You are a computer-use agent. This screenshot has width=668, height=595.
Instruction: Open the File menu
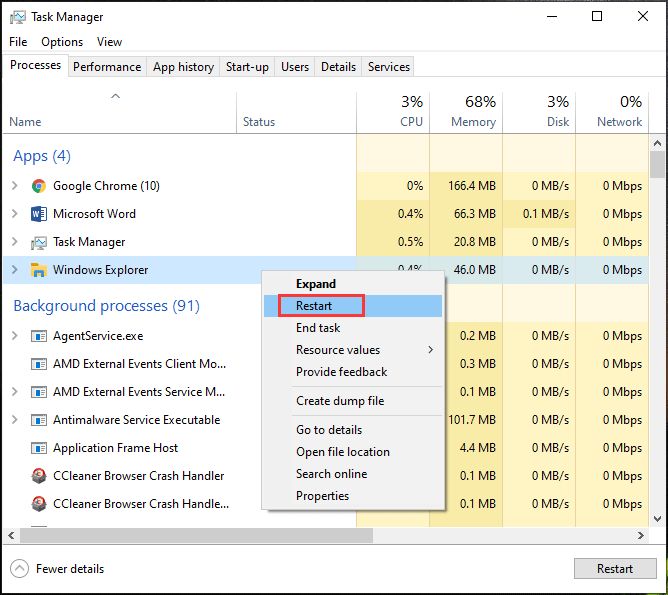pos(18,42)
